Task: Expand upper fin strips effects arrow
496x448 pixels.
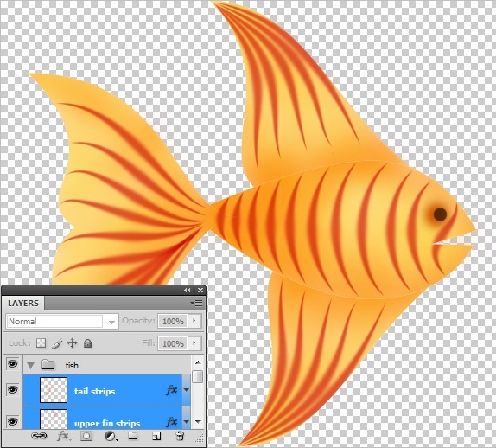Action: (x=187, y=421)
